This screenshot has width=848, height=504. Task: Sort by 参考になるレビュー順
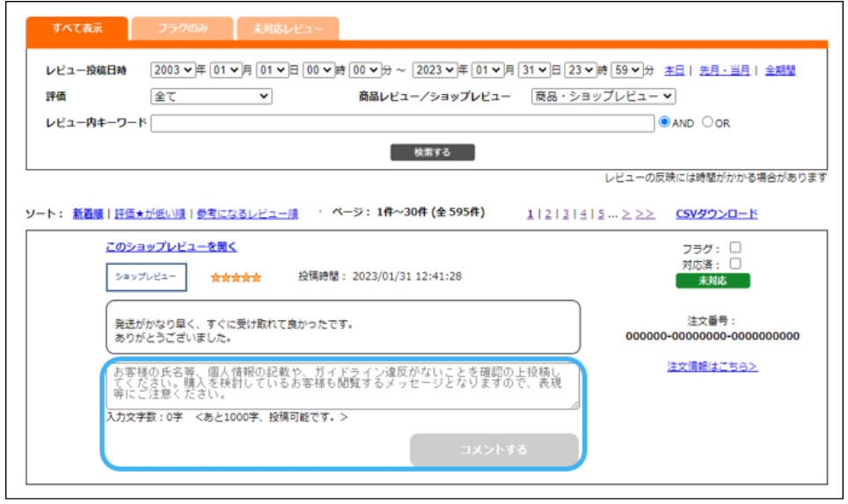point(247,214)
